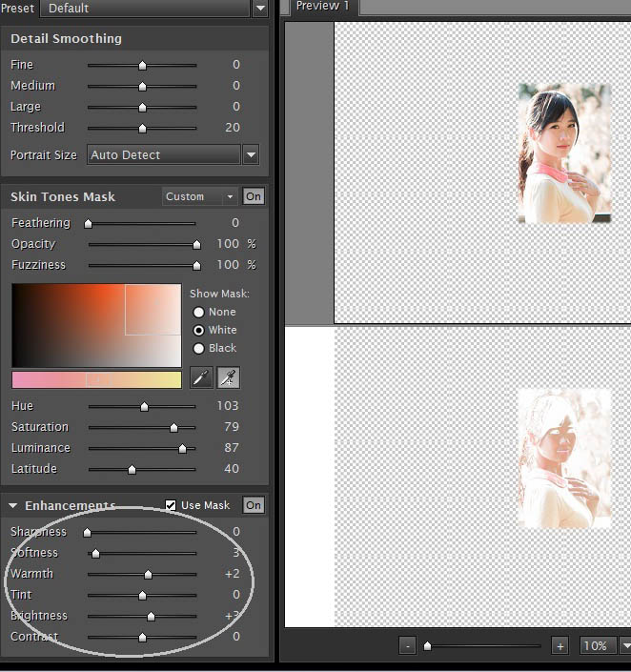Select the plain eyedropper tool

[201, 377]
